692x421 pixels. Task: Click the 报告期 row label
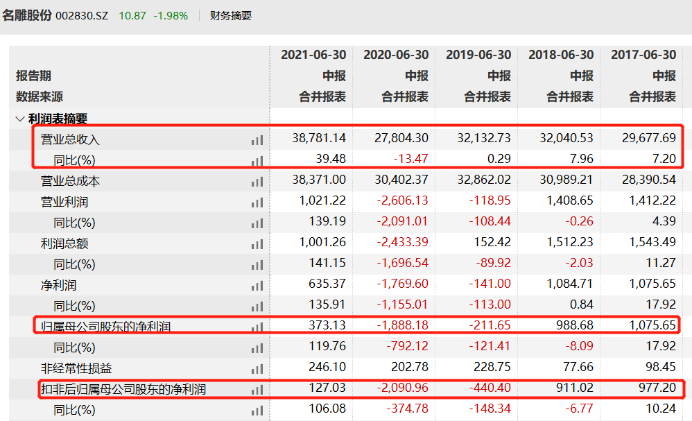pos(34,76)
